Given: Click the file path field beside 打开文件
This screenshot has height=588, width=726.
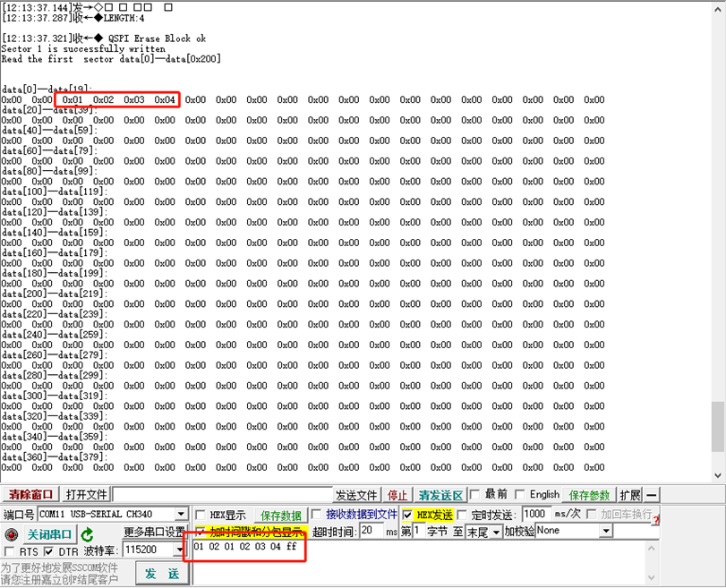Looking at the screenshot, I should coord(222,495).
